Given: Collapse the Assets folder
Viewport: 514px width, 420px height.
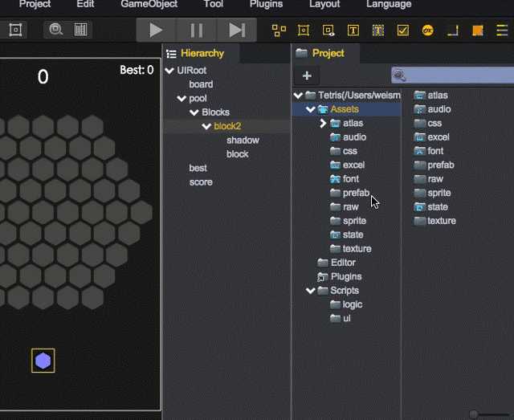Looking at the screenshot, I should 311,109.
